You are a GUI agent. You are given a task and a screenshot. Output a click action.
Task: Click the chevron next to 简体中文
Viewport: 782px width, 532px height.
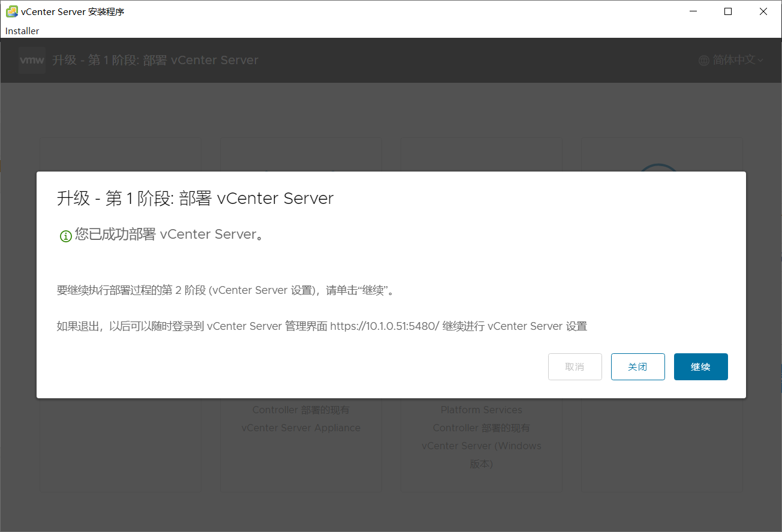(760, 61)
